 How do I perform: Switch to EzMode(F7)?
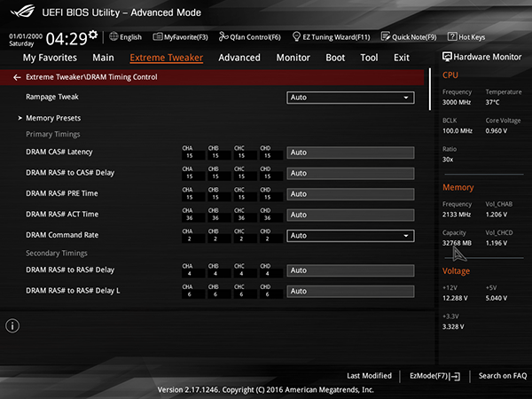434,376
